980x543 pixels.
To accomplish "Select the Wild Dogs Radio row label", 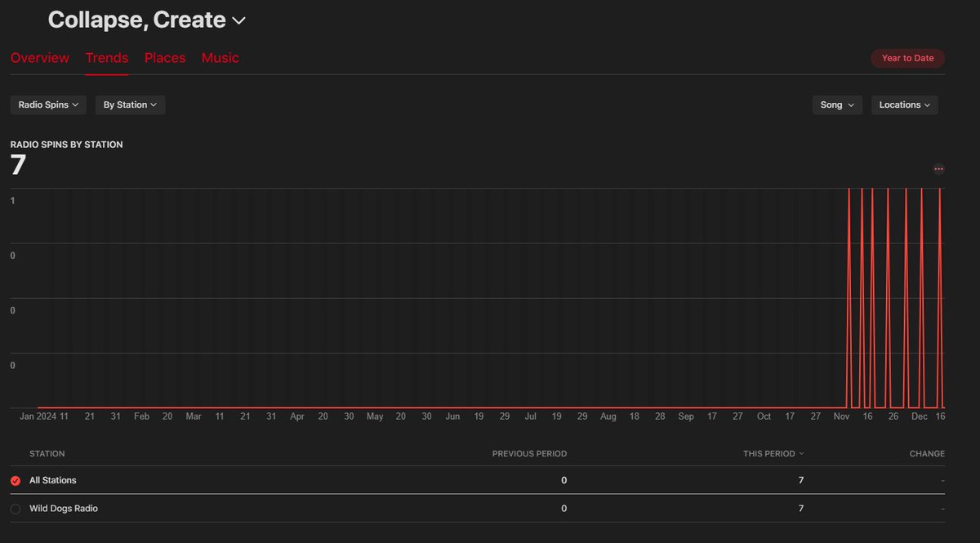I will click(64, 509).
